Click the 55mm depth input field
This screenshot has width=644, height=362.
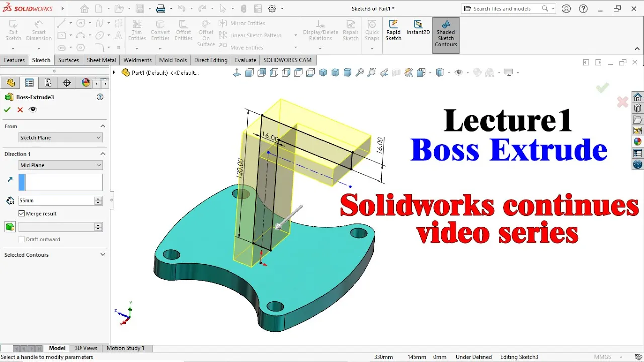point(56,200)
